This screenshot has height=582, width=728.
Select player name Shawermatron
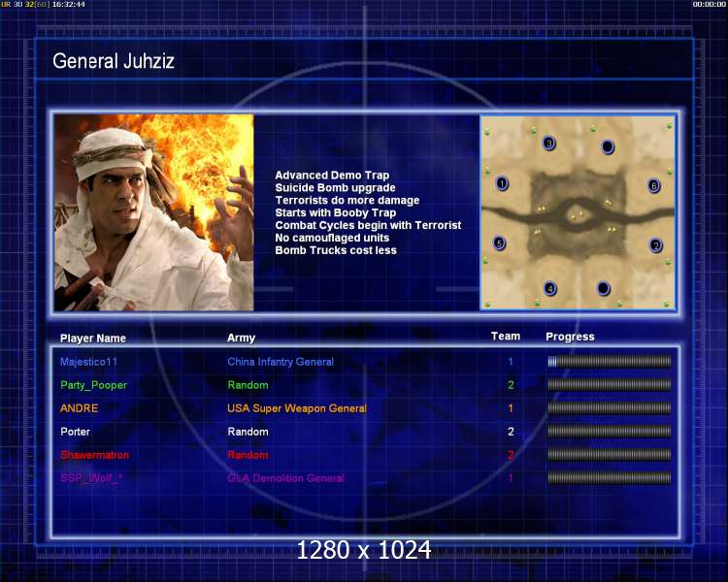click(x=94, y=455)
